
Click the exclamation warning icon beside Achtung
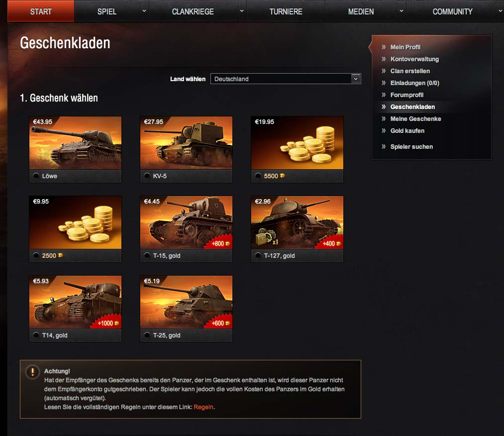click(x=32, y=372)
